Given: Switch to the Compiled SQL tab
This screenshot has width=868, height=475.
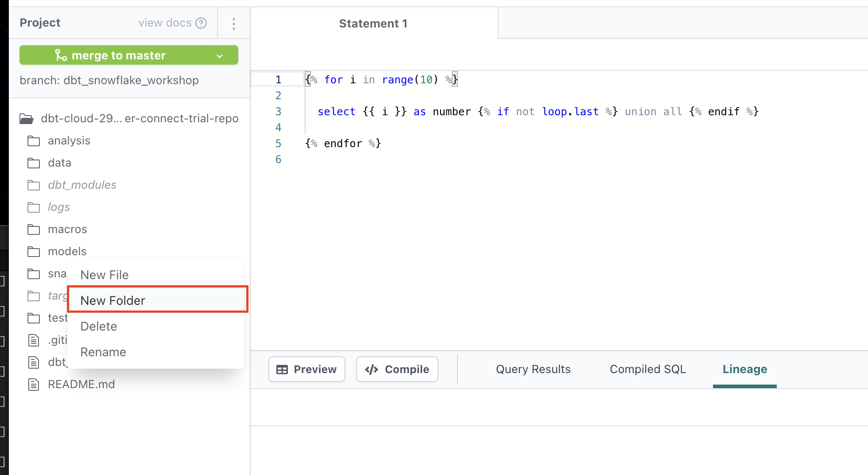Looking at the screenshot, I should pos(647,369).
